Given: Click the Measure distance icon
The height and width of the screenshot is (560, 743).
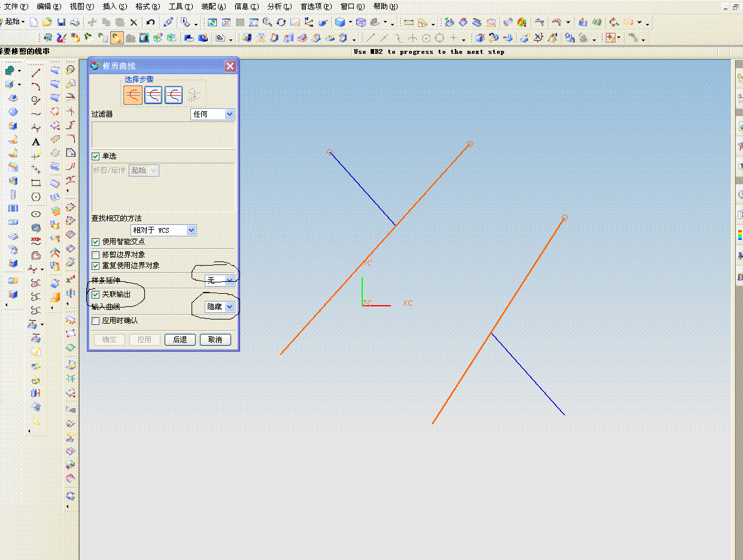Looking at the screenshot, I should pyautogui.click(x=409, y=23).
